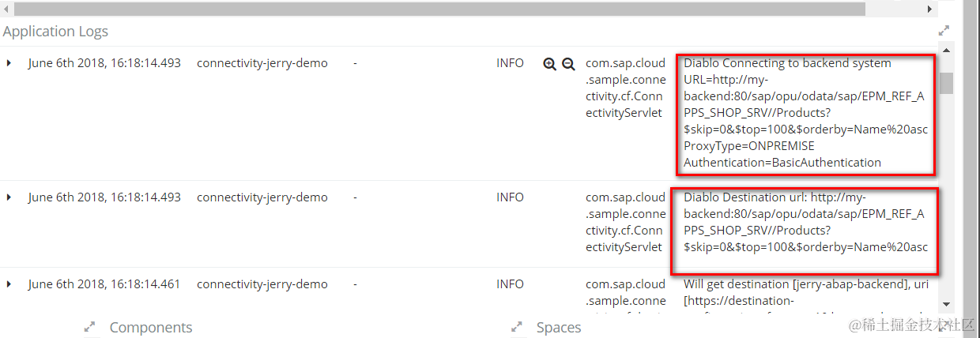Click the Application Logs heading
The width and height of the screenshot is (980, 338).
[55, 32]
